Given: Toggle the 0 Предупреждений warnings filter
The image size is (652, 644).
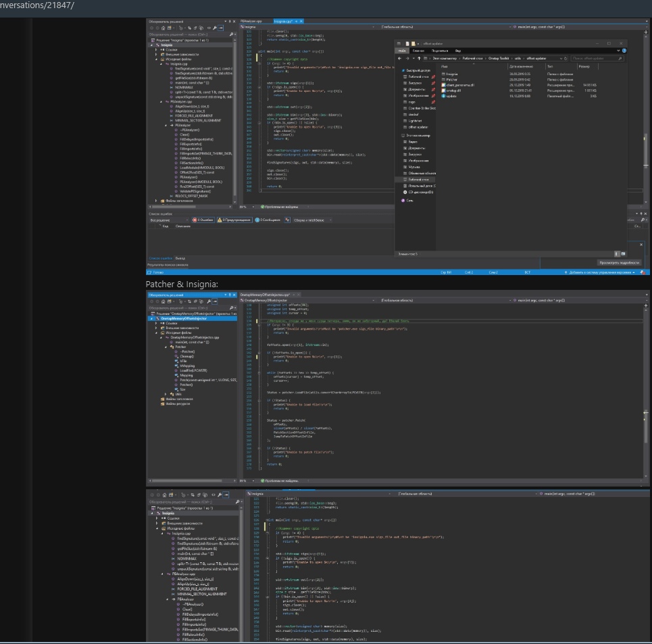Looking at the screenshot, I should pos(234,220).
